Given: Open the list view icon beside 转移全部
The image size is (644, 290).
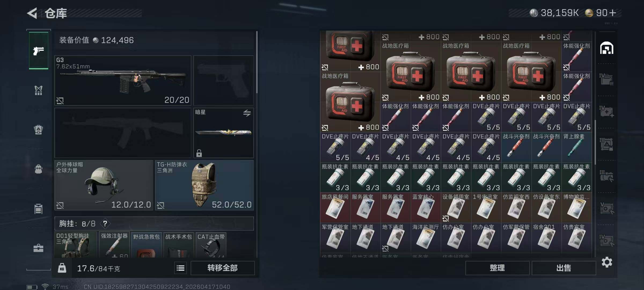Looking at the screenshot, I should tap(180, 268).
